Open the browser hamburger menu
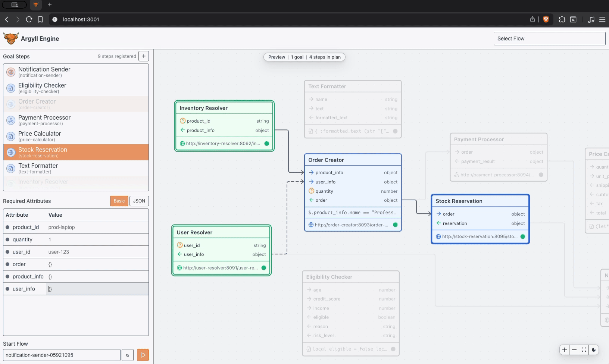The width and height of the screenshot is (609, 364). [x=602, y=19]
